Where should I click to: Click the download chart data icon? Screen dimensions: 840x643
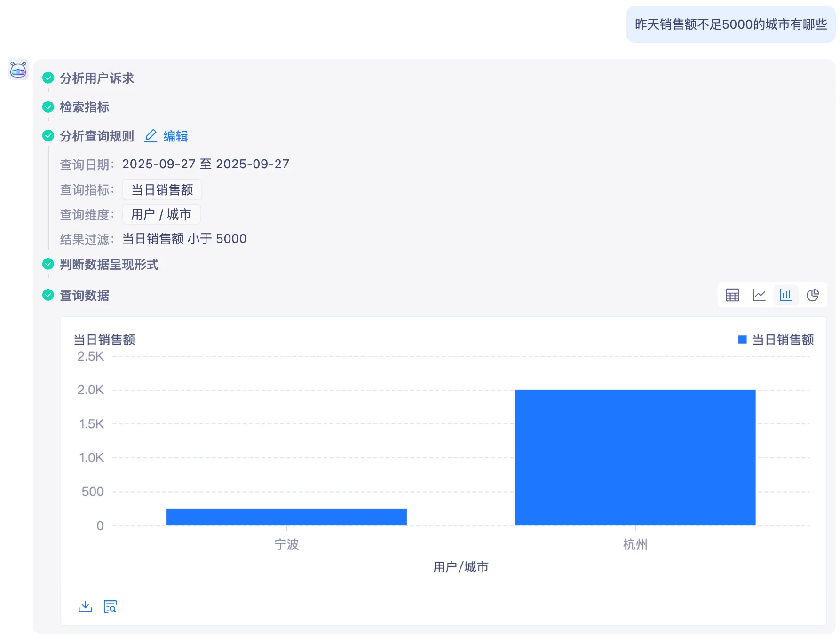point(85,606)
